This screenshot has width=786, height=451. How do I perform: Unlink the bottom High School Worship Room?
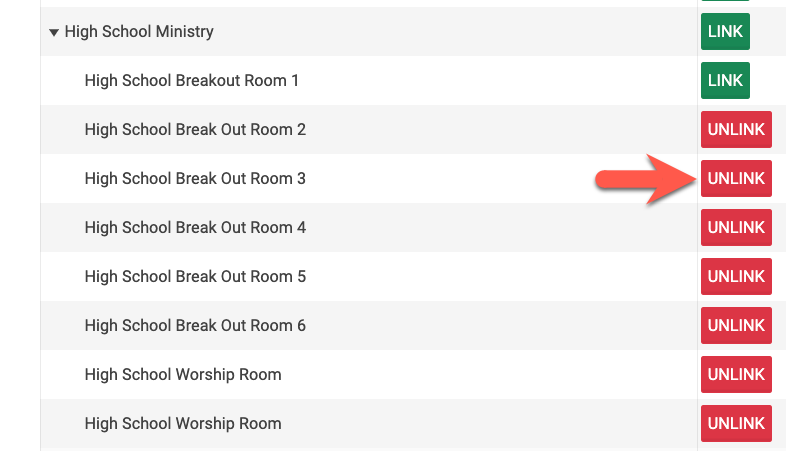[x=736, y=423]
